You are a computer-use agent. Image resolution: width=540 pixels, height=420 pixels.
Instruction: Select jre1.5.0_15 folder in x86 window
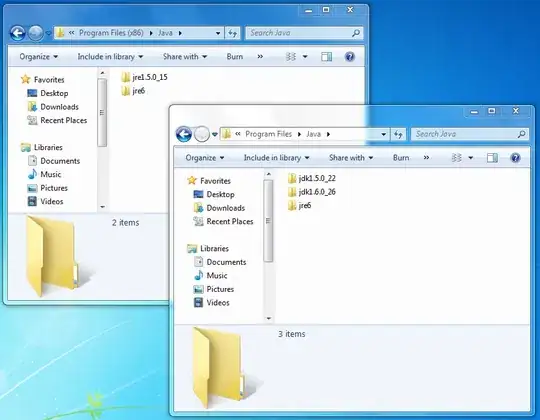(x=145, y=77)
